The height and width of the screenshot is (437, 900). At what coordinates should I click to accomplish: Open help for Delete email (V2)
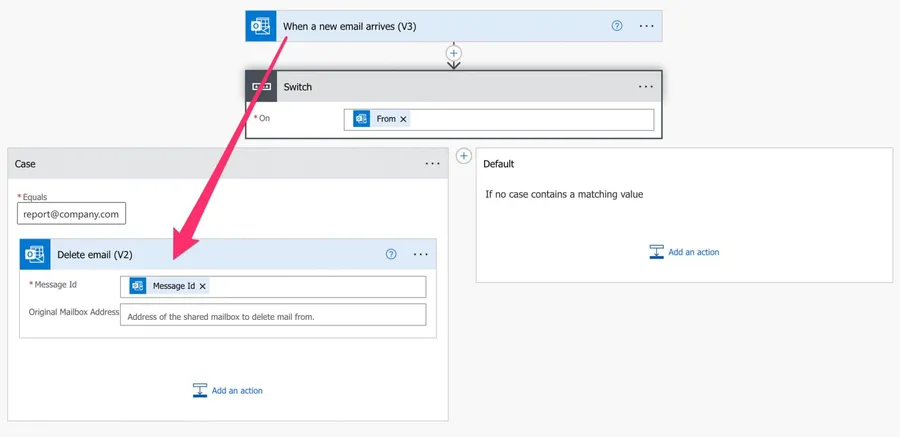(x=391, y=255)
